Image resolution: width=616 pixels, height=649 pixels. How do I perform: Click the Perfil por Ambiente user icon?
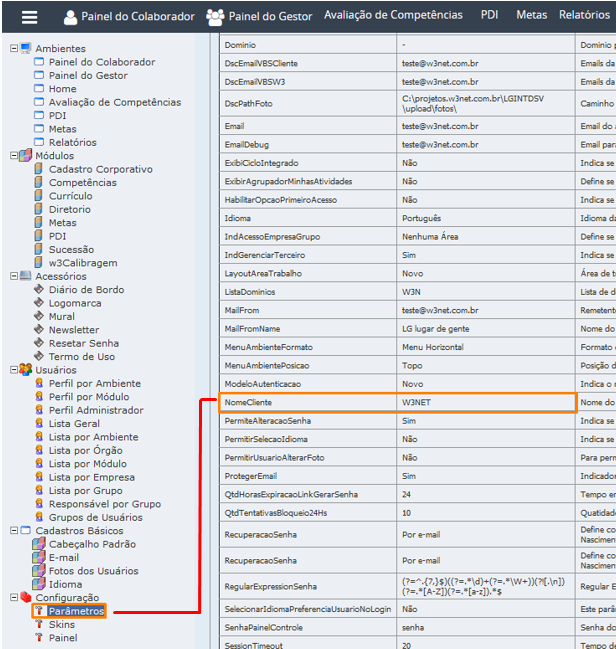(39, 383)
